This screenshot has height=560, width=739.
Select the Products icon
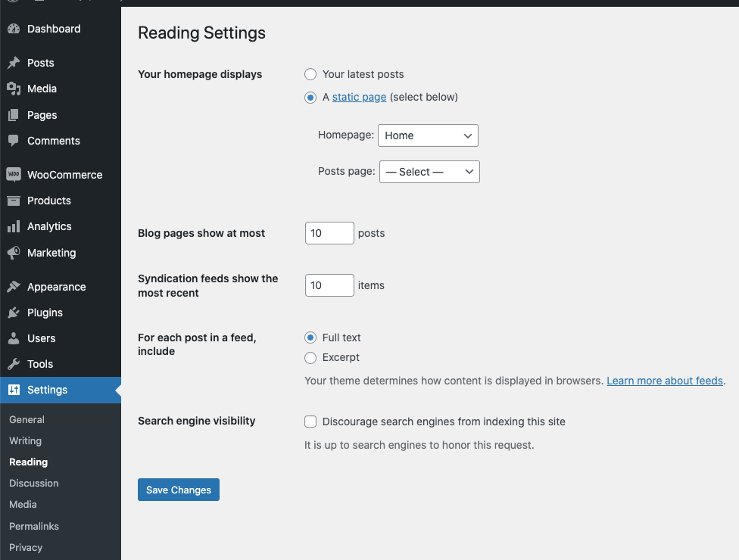point(14,201)
